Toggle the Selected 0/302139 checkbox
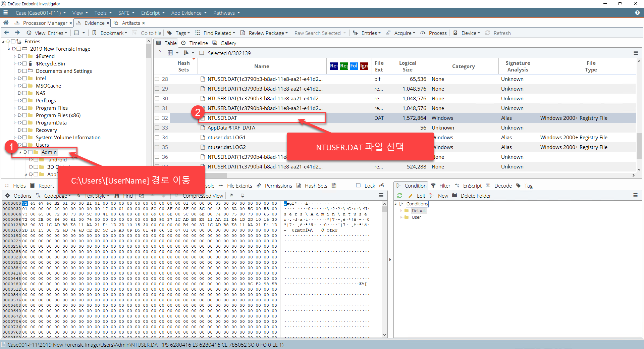The image size is (644, 349). point(202,53)
